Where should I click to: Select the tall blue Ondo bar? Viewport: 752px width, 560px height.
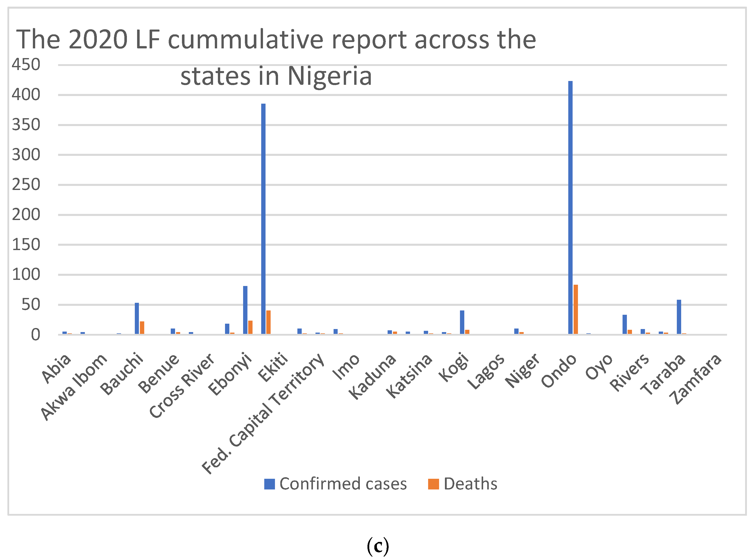tap(570, 208)
